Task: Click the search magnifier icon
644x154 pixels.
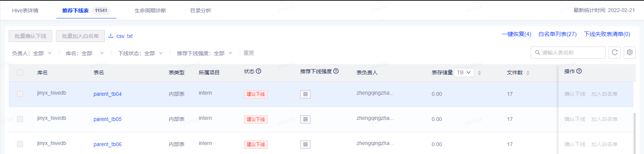Action: click(538, 53)
